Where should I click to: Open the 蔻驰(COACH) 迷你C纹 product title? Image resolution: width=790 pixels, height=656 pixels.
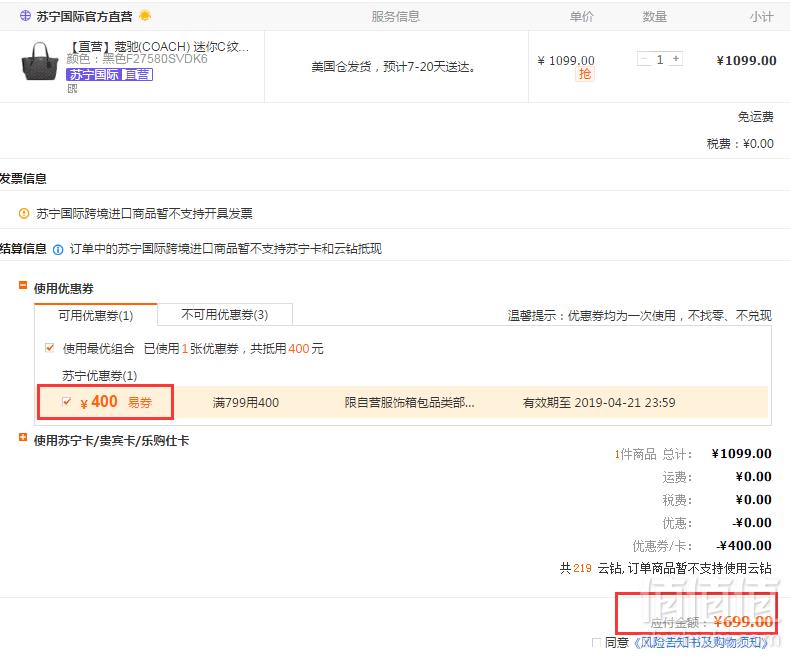point(158,47)
